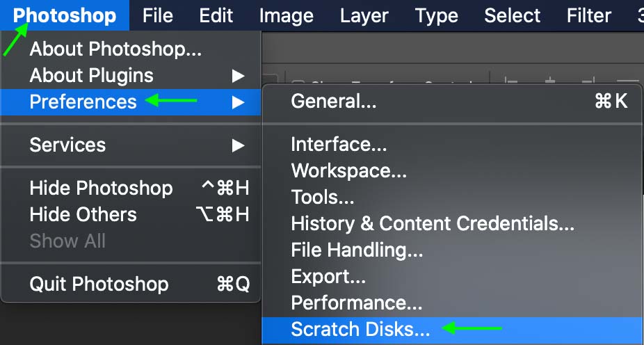Viewport: 644px width, 345px height.
Task: Open the Select menu
Action: pyautogui.click(x=512, y=15)
